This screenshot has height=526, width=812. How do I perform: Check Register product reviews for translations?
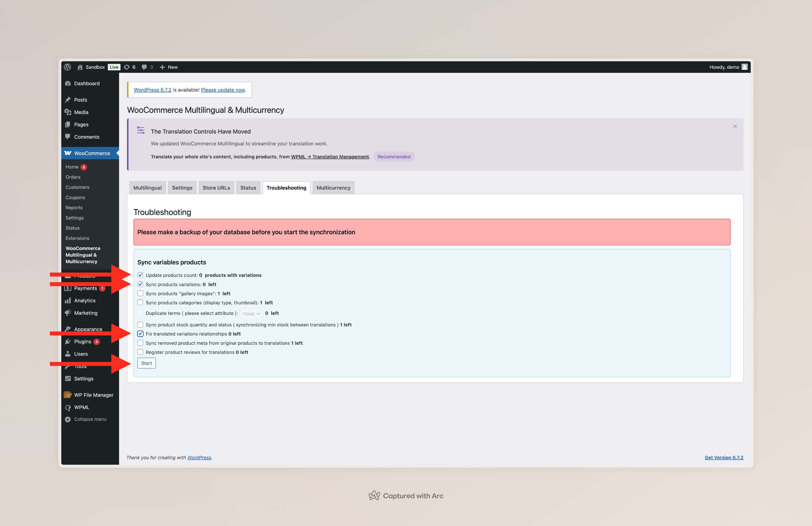tap(140, 352)
